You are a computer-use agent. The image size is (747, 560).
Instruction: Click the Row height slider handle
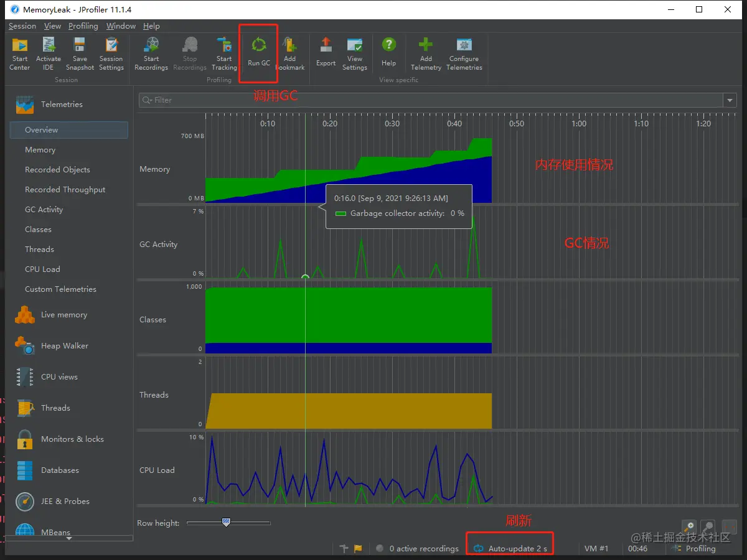226,523
